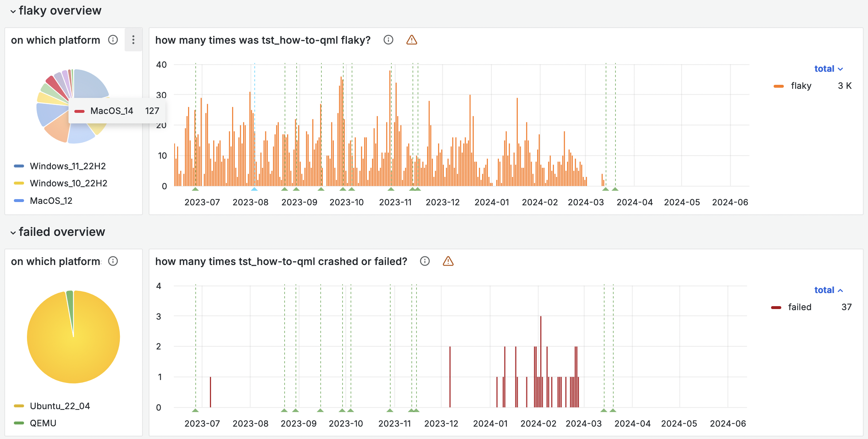Click 'how many times tst_how-to-qml crashed or failed?' title
This screenshot has width=868, height=439.
[x=281, y=261]
